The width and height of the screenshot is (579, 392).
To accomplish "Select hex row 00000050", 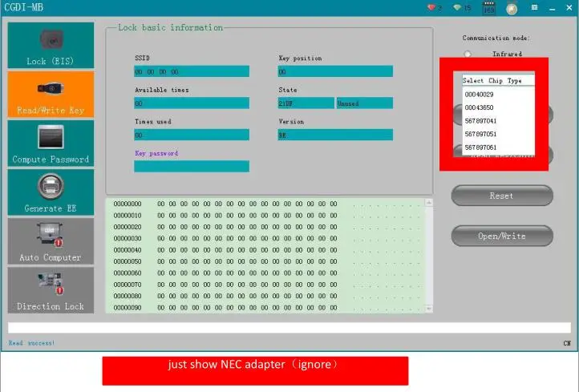I will (266, 261).
